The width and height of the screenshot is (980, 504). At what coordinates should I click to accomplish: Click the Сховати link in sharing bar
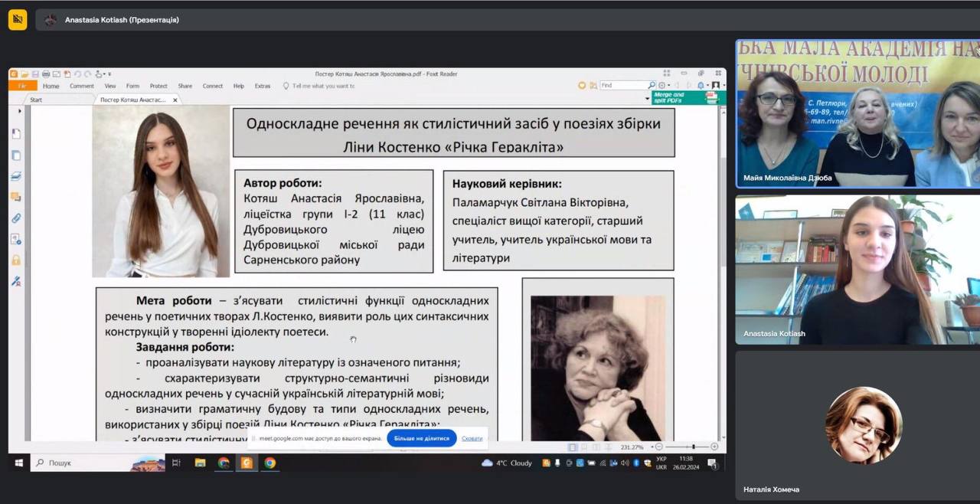point(472,439)
